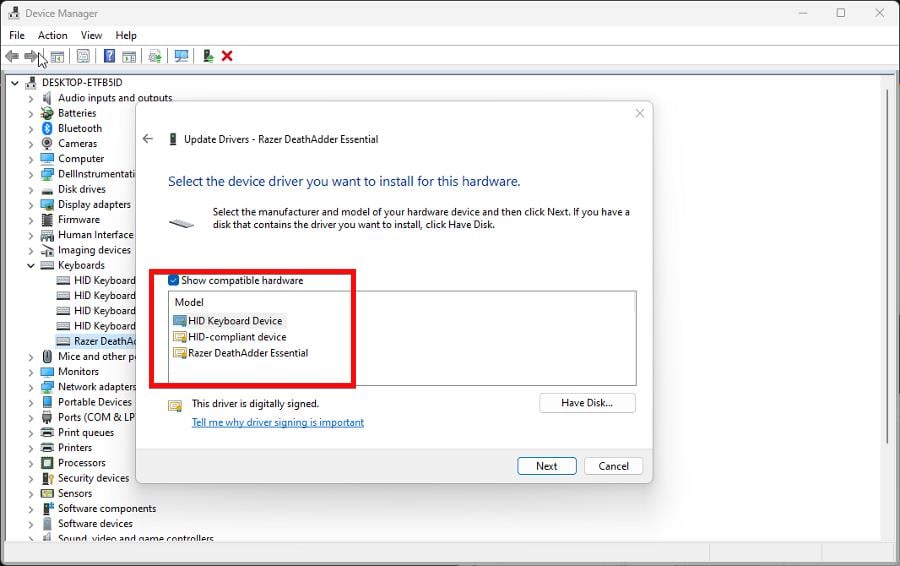Click the Model column header
This screenshot has width=900, height=566.
(189, 303)
